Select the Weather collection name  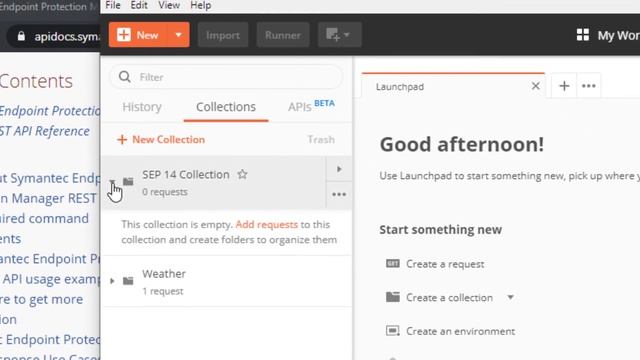pyautogui.click(x=164, y=274)
